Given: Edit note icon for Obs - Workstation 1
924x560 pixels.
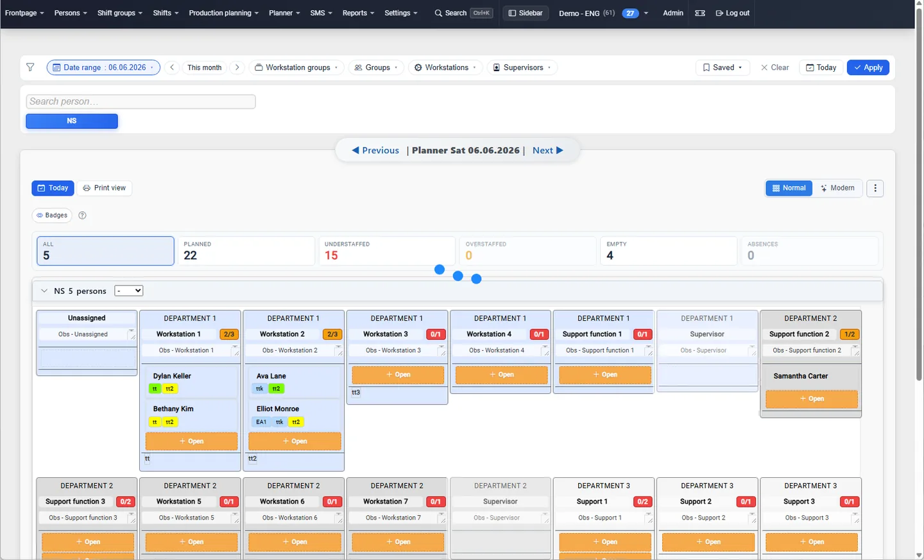Looking at the screenshot, I should coord(235,351).
